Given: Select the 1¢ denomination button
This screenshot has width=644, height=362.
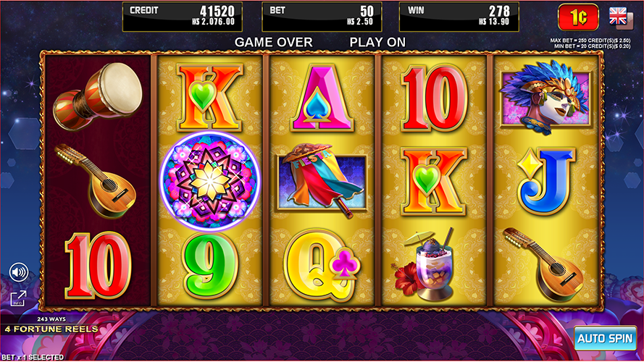Looking at the screenshot, I should [x=578, y=17].
